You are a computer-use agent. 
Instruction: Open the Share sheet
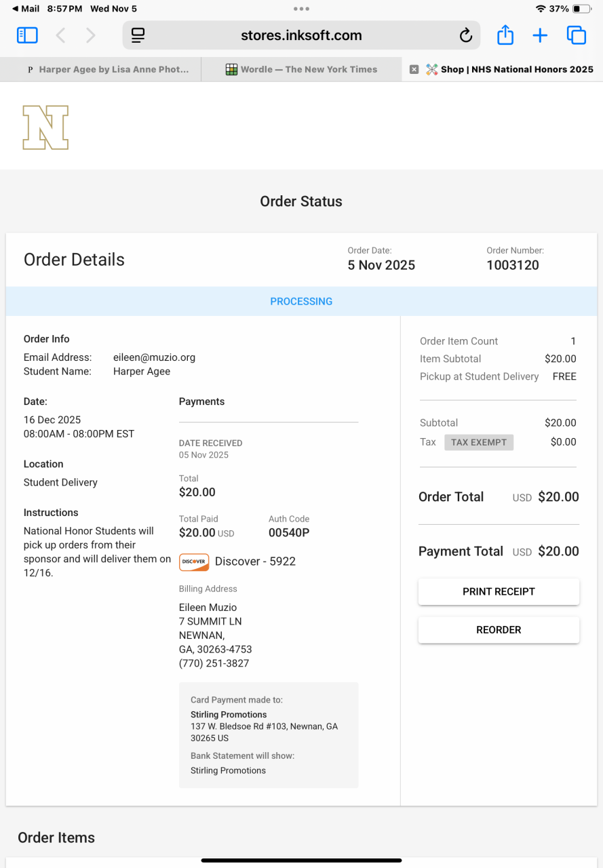coord(505,35)
